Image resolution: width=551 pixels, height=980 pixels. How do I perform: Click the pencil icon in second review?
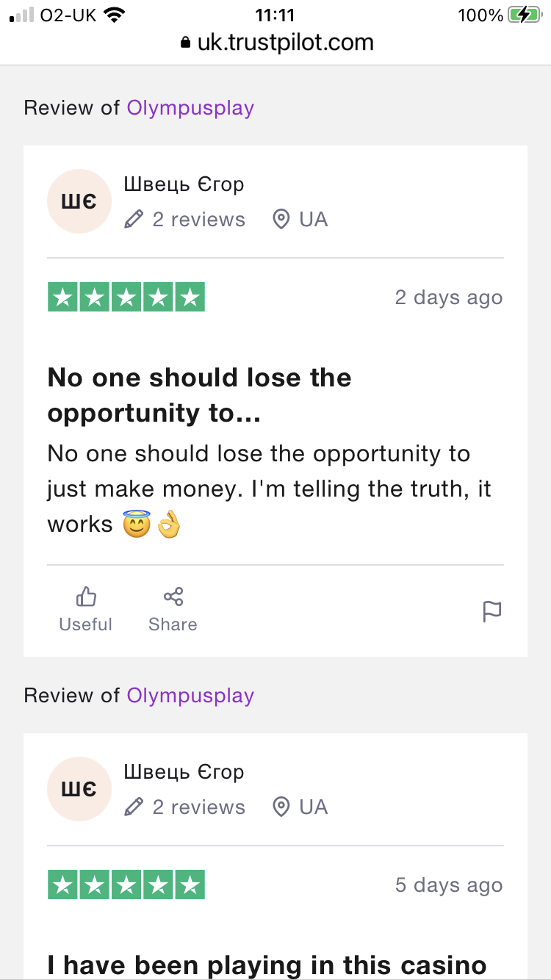(x=134, y=807)
